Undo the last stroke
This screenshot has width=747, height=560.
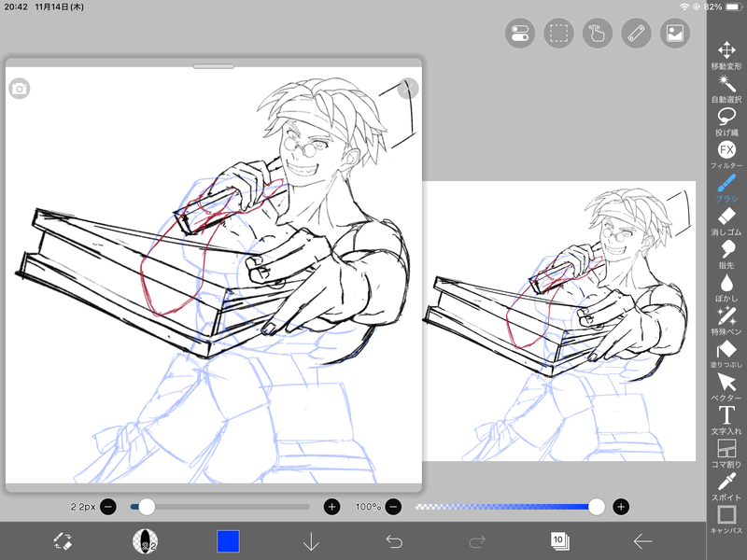(394, 541)
